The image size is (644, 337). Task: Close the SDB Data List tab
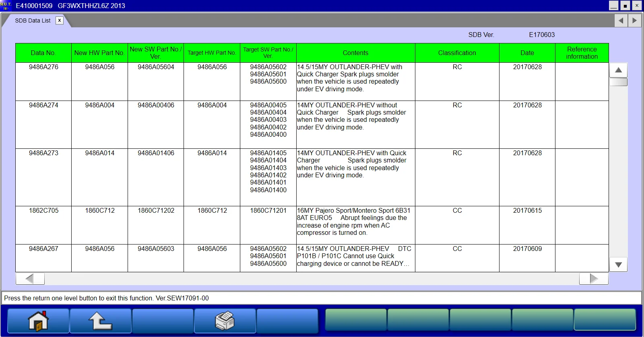click(59, 21)
